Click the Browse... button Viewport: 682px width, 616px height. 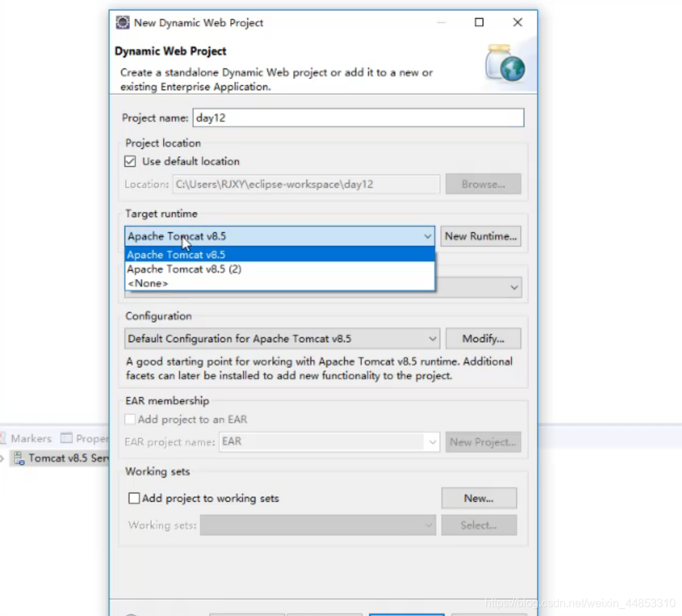[483, 184]
